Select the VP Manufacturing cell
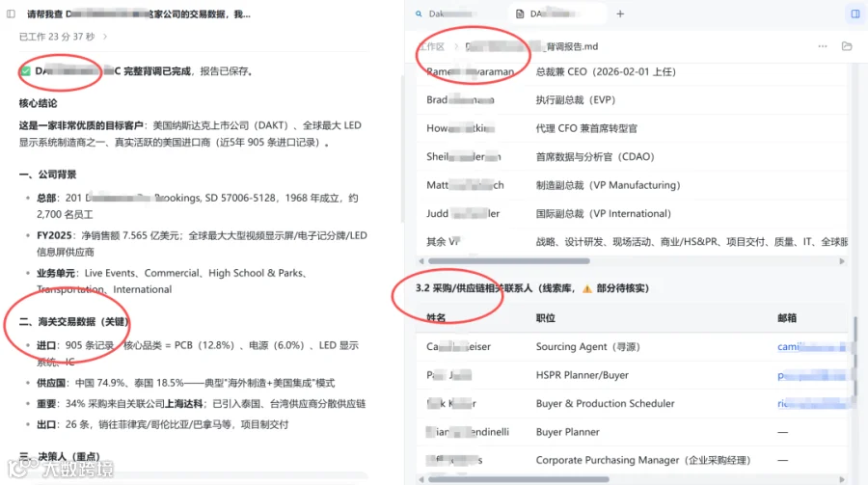 point(608,185)
